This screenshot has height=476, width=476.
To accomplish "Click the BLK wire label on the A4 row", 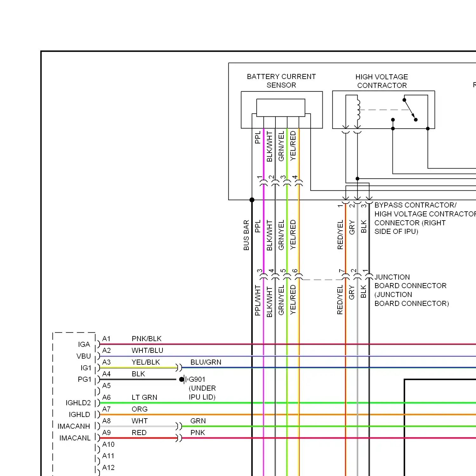I will [138, 374].
